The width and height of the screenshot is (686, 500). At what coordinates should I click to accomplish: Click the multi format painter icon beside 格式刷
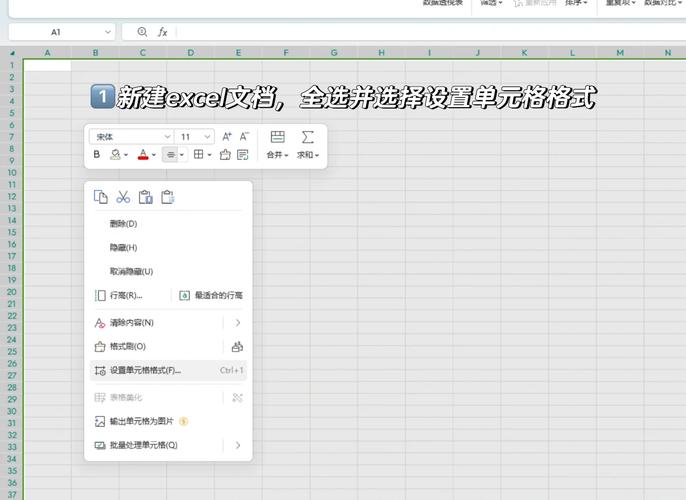pyautogui.click(x=237, y=347)
